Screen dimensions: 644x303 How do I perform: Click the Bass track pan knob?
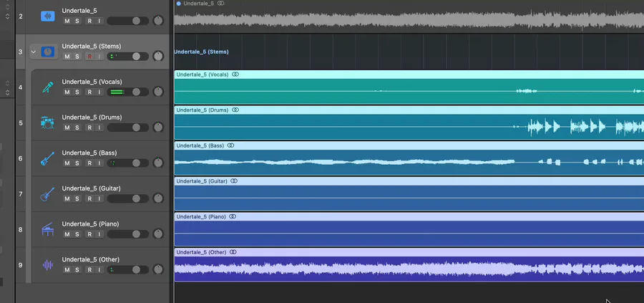pyautogui.click(x=158, y=163)
